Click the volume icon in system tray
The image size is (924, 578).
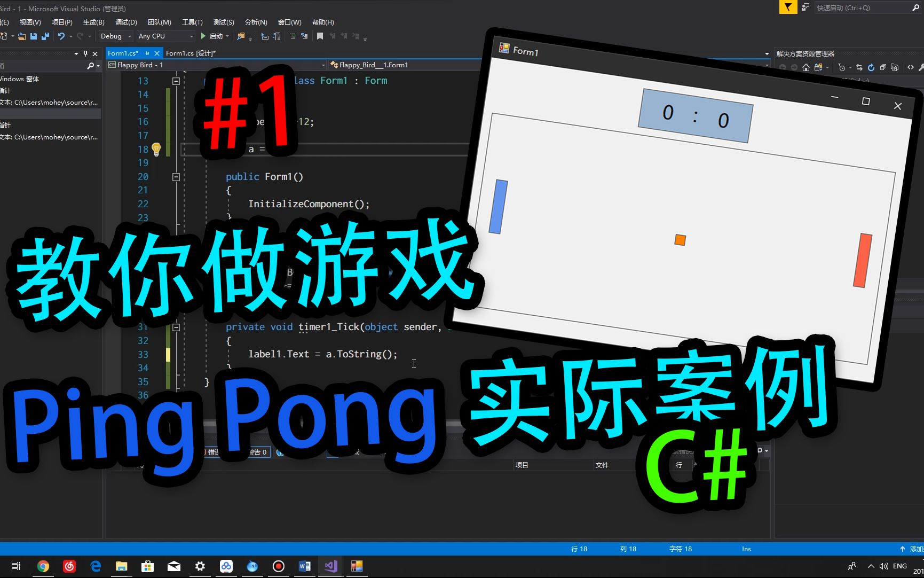coord(884,566)
